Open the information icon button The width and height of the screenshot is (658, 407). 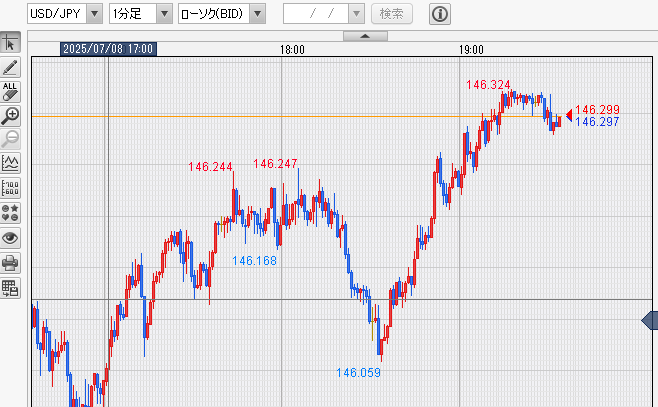440,14
